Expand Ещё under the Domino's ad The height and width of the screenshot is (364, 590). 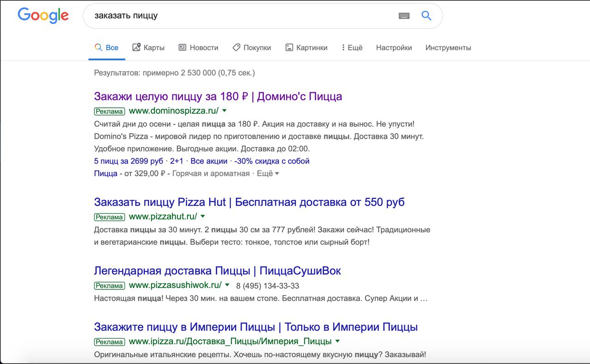click(x=268, y=173)
